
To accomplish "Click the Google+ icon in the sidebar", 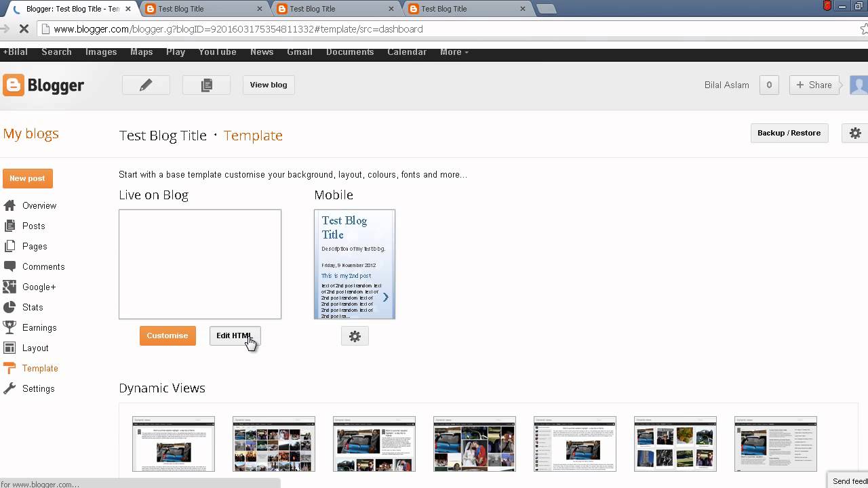I will 9,287.
